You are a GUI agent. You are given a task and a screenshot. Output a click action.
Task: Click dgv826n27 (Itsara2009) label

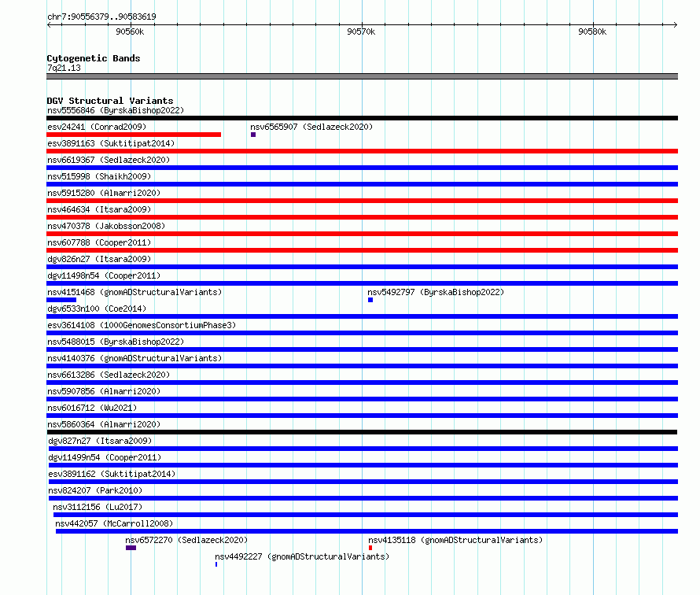point(99,259)
